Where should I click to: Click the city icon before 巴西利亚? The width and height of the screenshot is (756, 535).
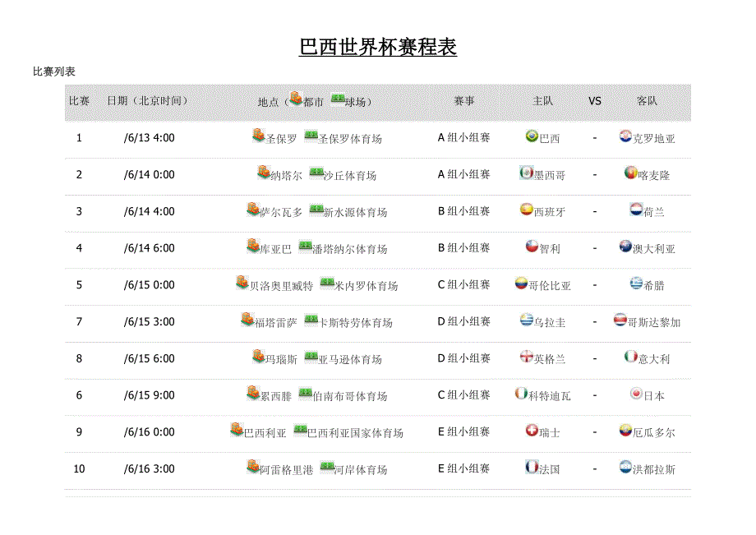tap(236, 430)
